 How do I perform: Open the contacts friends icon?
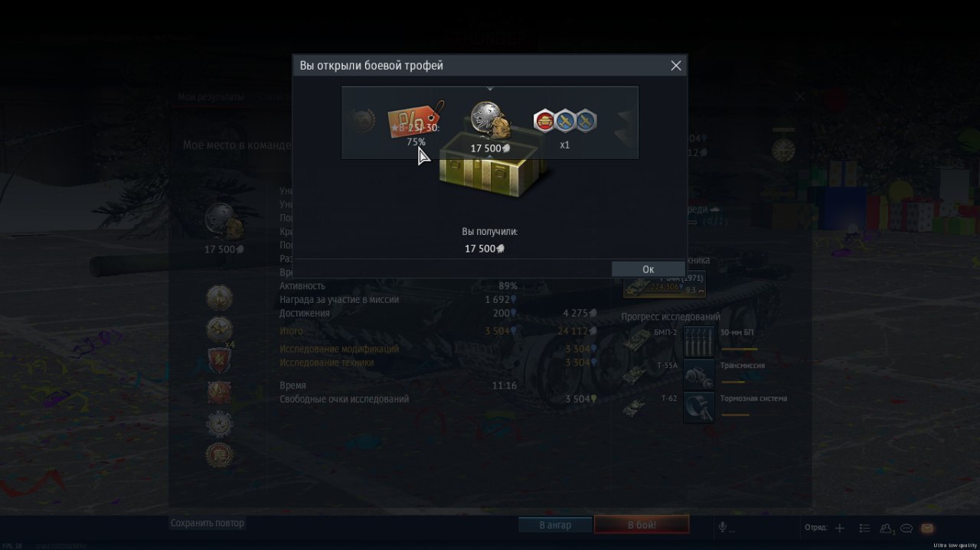[887, 528]
